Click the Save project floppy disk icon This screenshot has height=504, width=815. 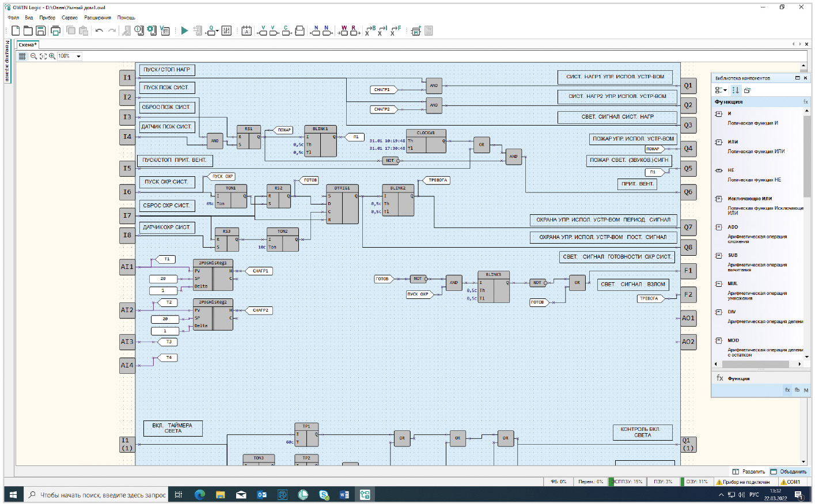pos(41,31)
